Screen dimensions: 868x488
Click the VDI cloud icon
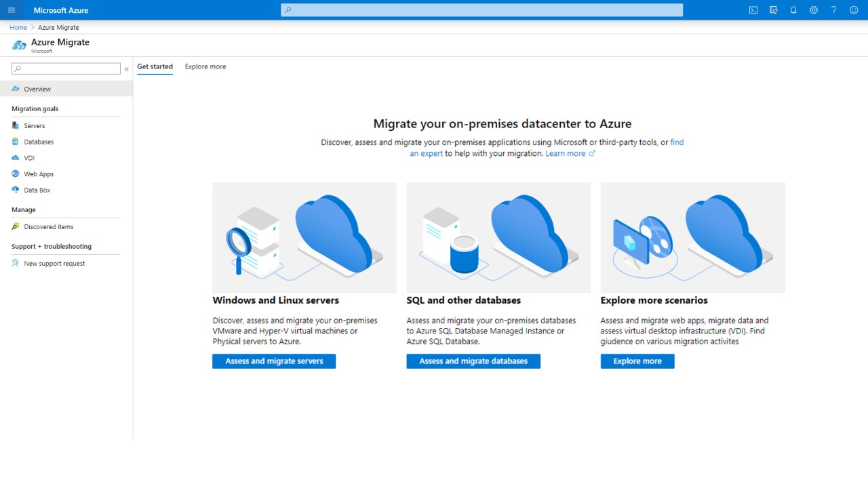(16, 158)
